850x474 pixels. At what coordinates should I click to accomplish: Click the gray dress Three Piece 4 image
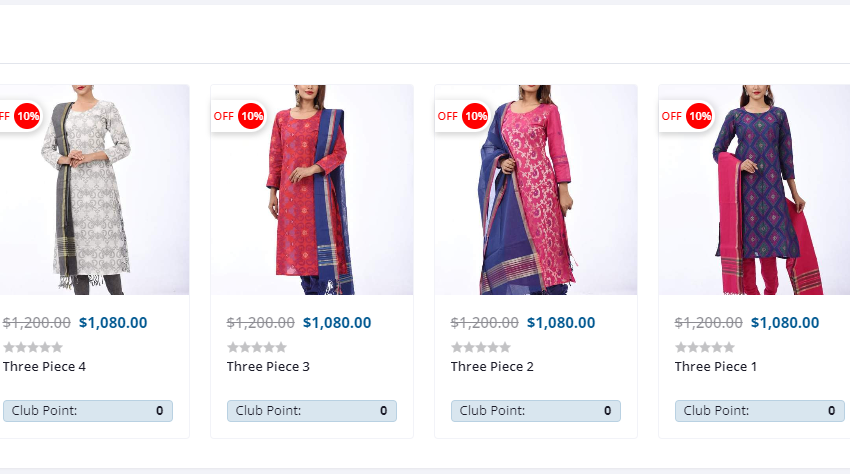click(x=90, y=190)
